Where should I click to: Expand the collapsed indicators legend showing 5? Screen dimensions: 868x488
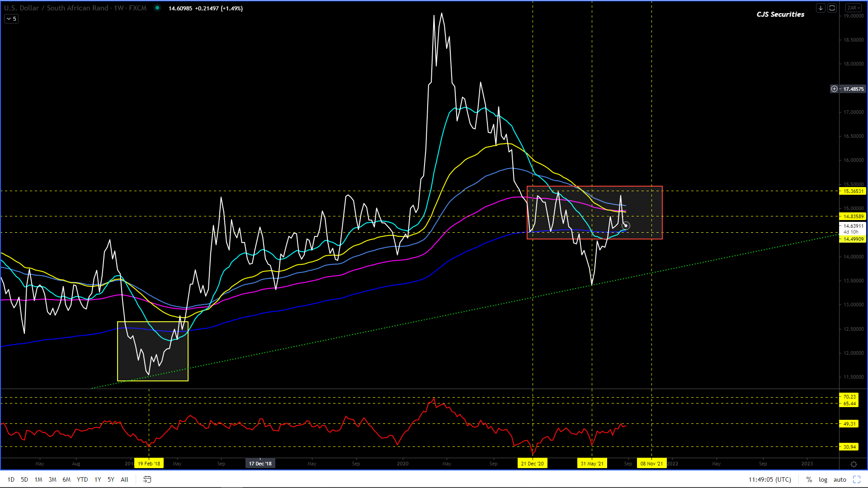click(12, 19)
